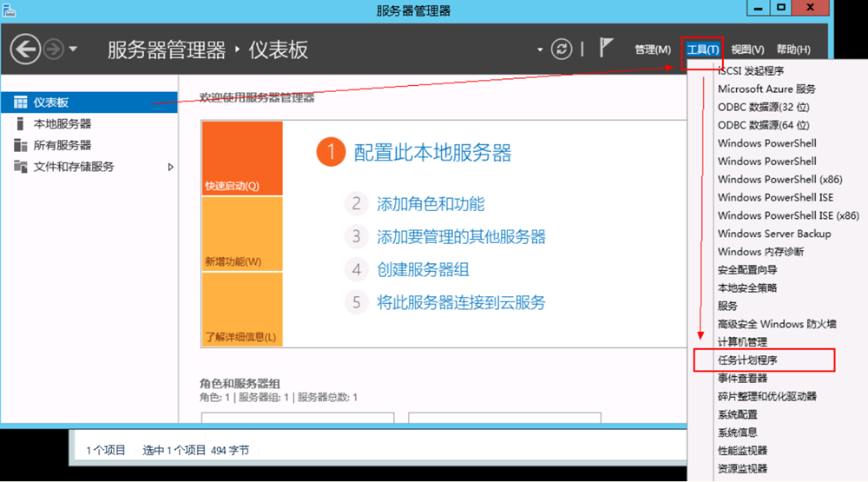Click 将此服务器连接到云服务 link
This screenshot has width=868, height=482.
(461, 302)
